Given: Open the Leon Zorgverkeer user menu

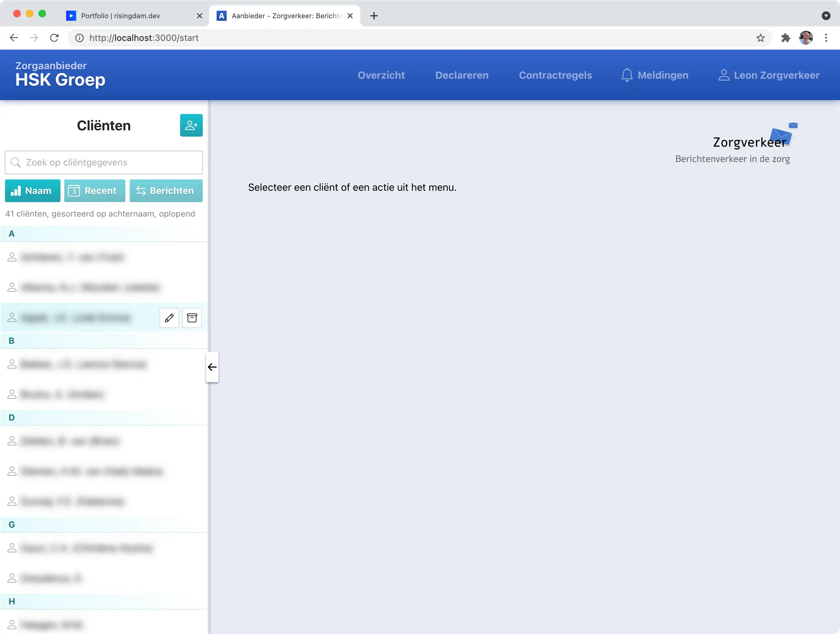Looking at the screenshot, I should coord(769,75).
